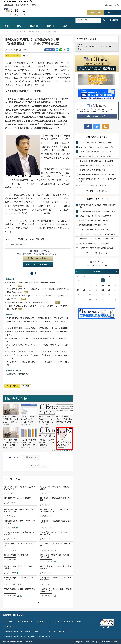Switch to the コメント tab
This screenshot has width=121, height=644.
coord(14,457)
